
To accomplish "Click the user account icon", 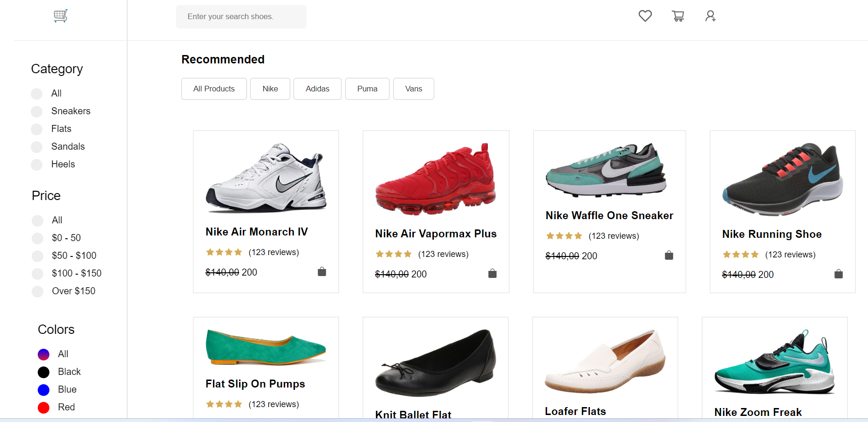I will click(710, 16).
